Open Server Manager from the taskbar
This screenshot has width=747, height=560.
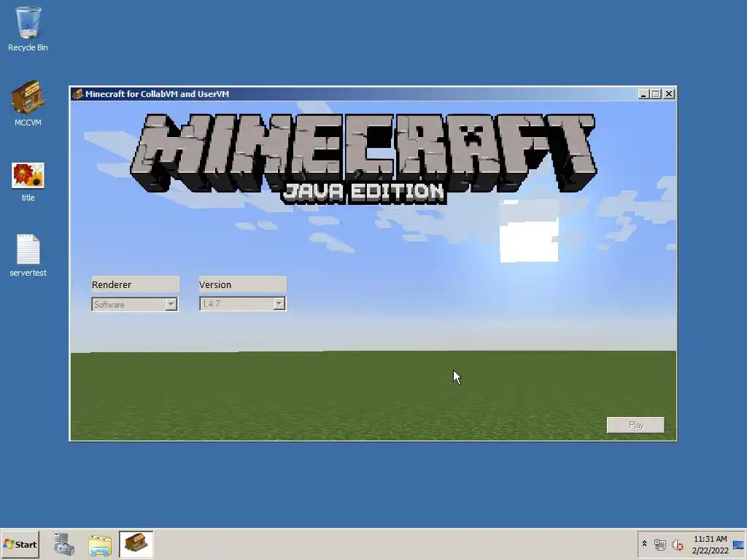[x=64, y=544]
